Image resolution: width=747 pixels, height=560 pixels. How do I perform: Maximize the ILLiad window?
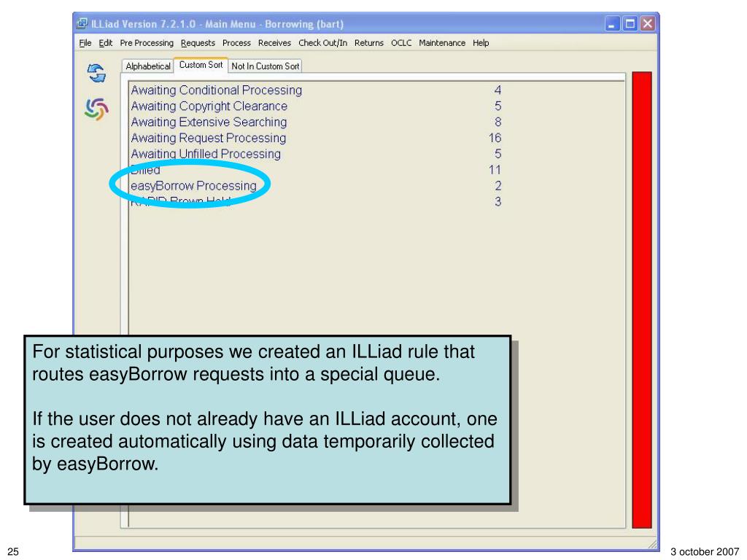point(630,23)
